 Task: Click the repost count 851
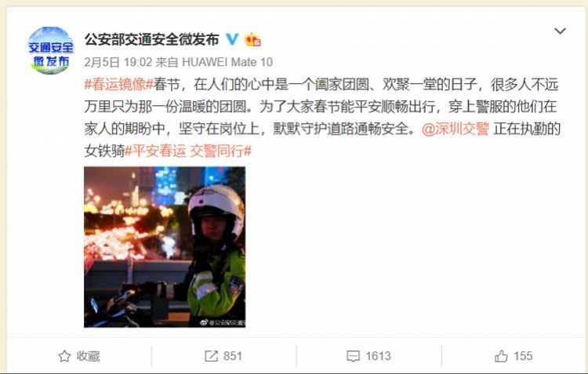[233, 356]
